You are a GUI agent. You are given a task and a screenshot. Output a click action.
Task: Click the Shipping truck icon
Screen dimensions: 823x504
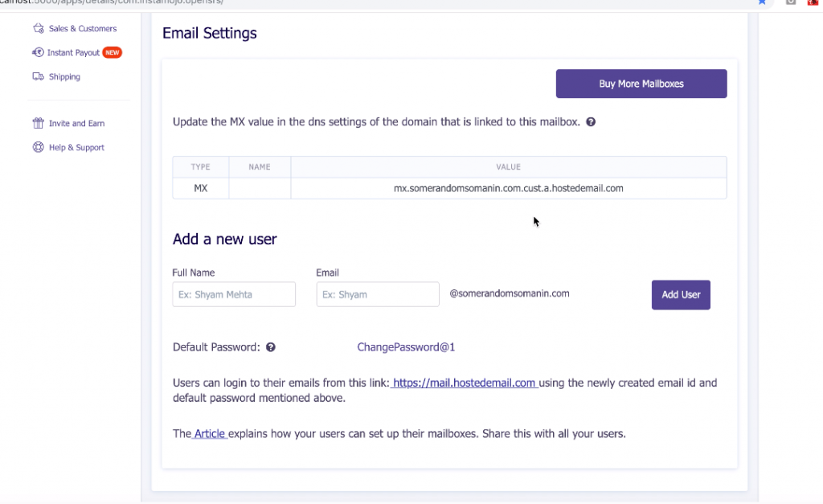click(38, 77)
